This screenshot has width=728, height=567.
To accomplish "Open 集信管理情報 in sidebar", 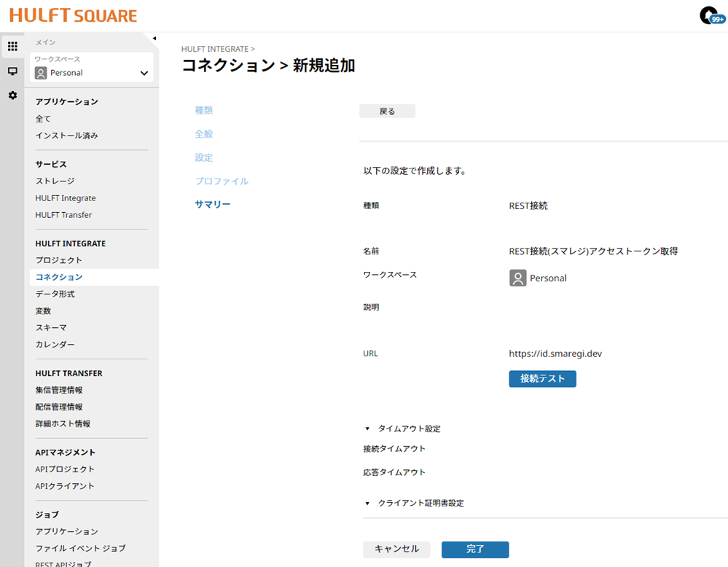I will (x=59, y=390).
